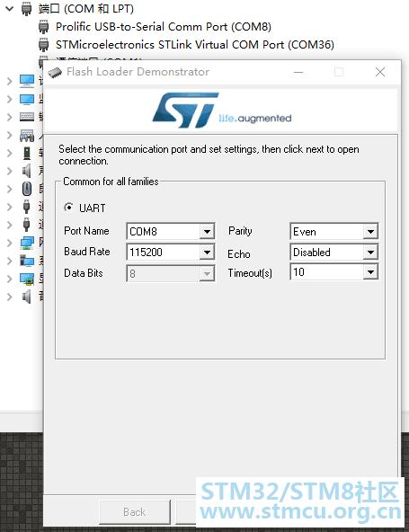Screen dimensions: 409x532
Task: Click the upper speaker device icon
Action: (27, 171)
